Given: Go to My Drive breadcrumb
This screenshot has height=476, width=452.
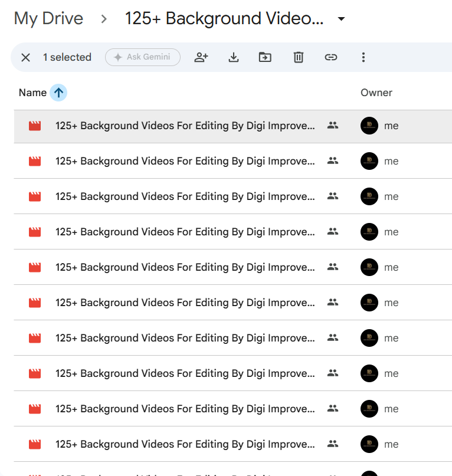Looking at the screenshot, I should [48, 18].
